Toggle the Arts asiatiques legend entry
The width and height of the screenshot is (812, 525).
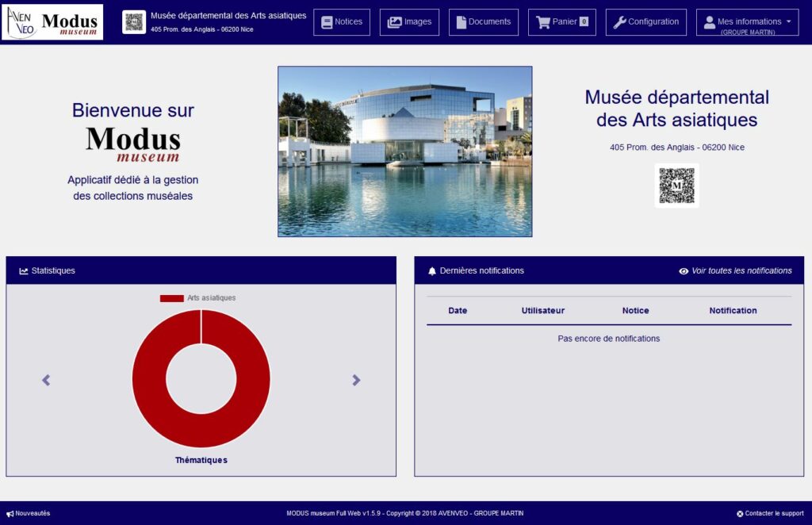point(197,298)
